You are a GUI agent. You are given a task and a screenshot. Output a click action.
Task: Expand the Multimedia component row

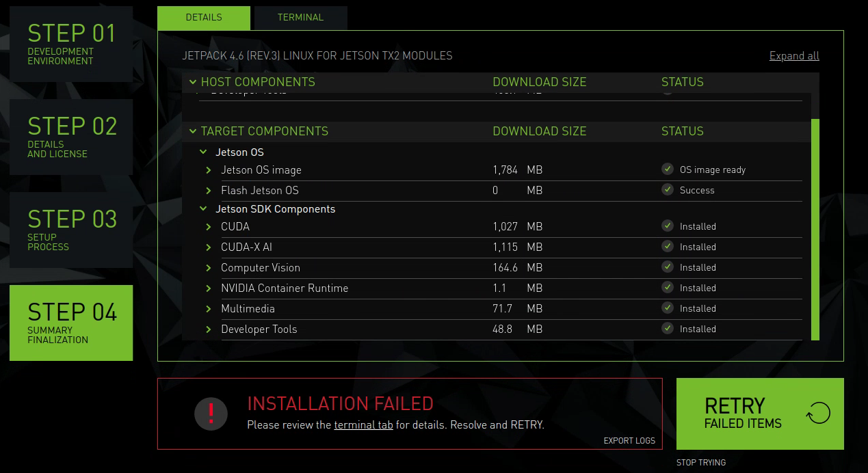tap(209, 309)
